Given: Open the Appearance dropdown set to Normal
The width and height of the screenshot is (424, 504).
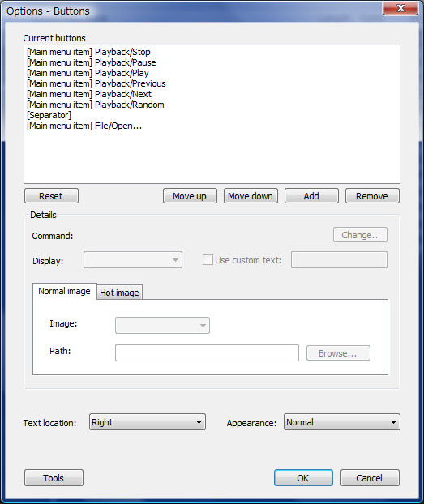Looking at the screenshot, I should (x=342, y=422).
